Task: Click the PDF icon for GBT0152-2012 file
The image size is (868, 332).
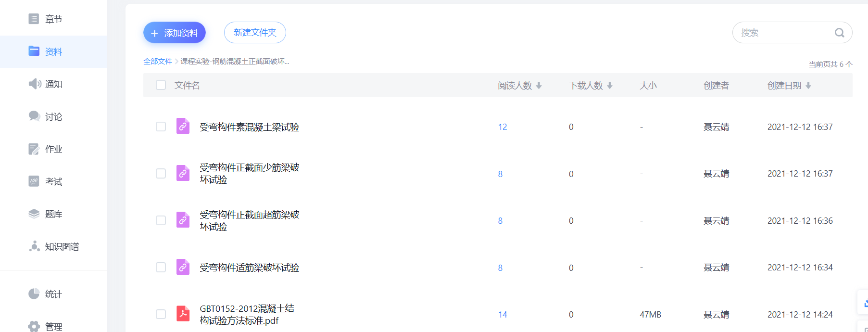Action: 183,314
